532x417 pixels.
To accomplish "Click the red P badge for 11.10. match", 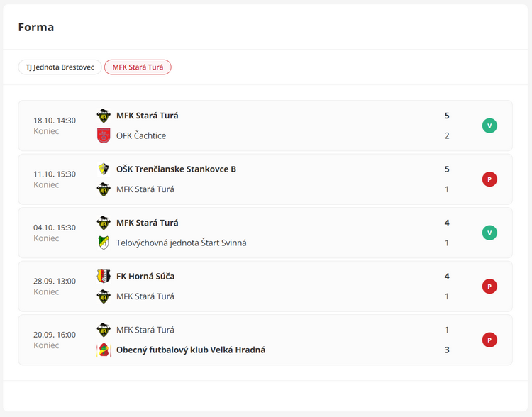I will [x=489, y=179].
